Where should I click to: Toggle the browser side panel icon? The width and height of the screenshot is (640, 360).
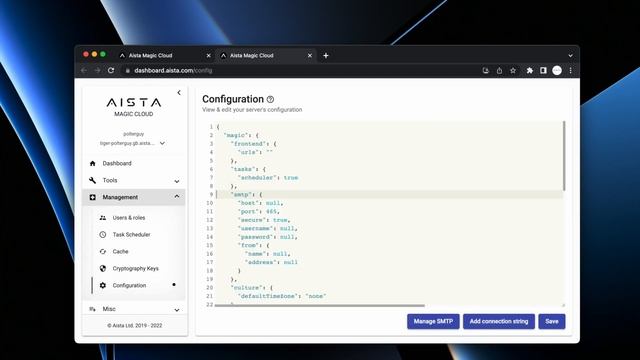coord(543,71)
